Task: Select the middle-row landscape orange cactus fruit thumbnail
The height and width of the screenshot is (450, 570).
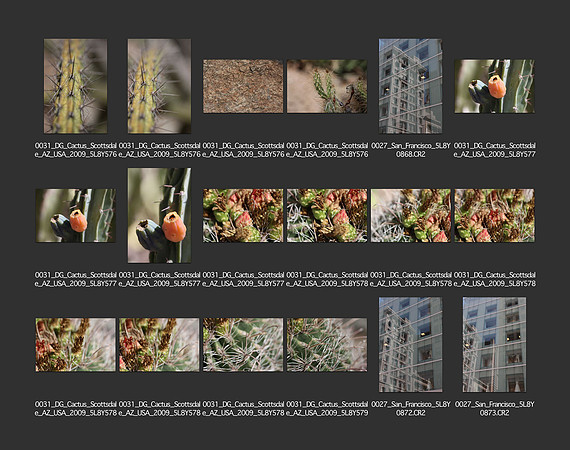Action: coord(76,215)
